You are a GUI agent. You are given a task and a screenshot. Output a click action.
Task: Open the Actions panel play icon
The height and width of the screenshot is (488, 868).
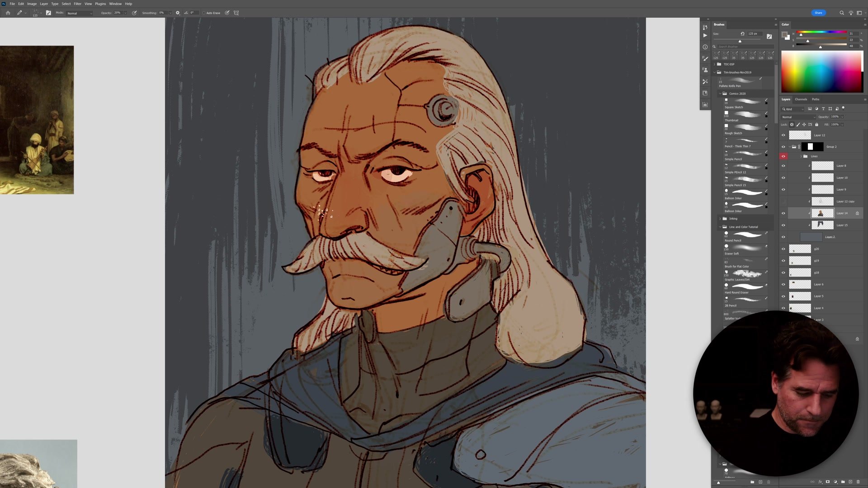click(705, 35)
